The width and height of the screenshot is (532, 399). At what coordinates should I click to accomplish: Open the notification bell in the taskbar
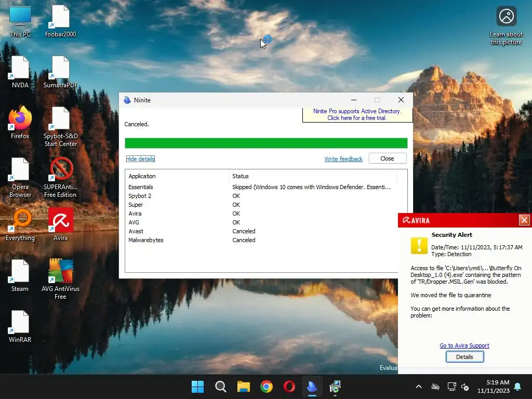(518, 387)
